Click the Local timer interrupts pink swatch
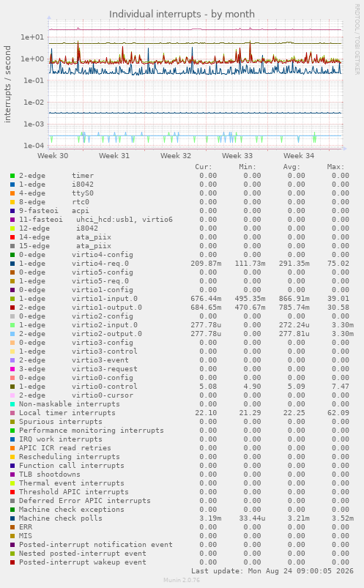Screen dimensions: 364x588 [x=12, y=413]
